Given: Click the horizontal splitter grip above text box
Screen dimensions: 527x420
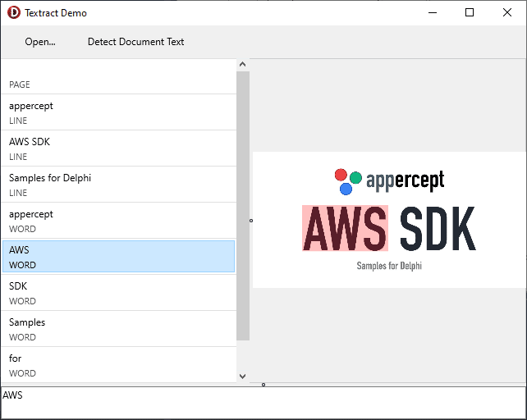Looking at the screenshot, I should (263, 385).
